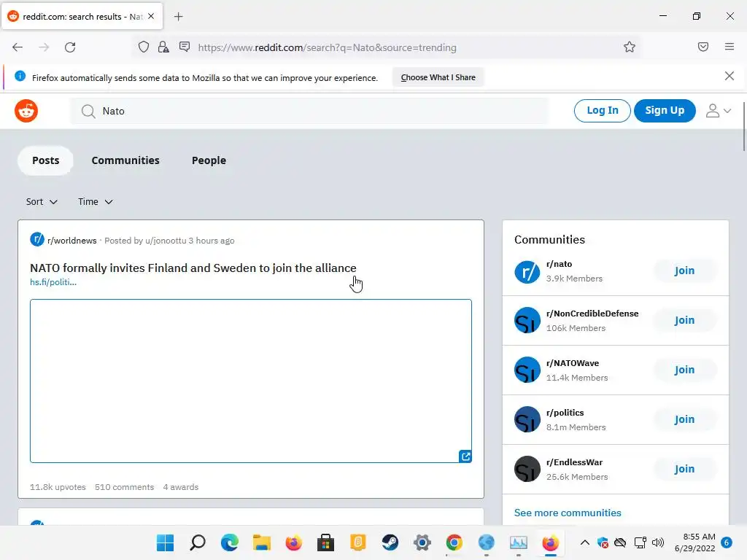Click the Sign Up button

pyautogui.click(x=665, y=111)
